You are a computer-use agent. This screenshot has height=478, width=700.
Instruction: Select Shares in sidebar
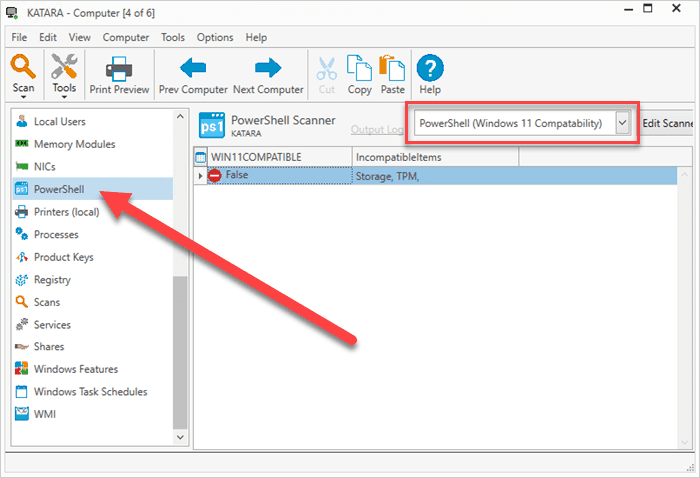coord(92,346)
